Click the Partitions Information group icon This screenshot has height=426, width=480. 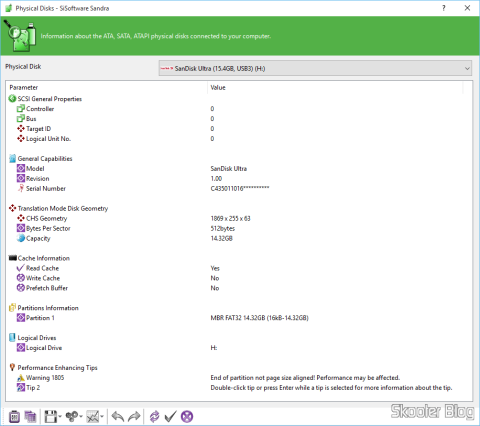(x=12, y=308)
